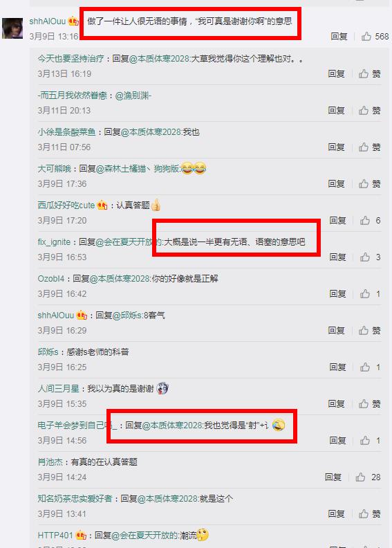Image resolution: width=392 pixels, height=548 pixels.
Task: Reply to 知名奶茶忠实爱好者's comment at 13:41
Action: (x=336, y=513)
